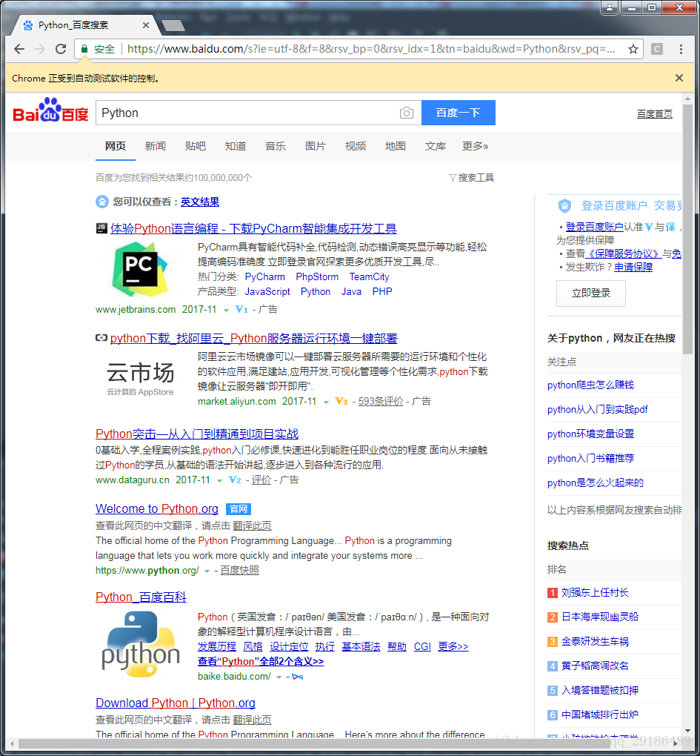Image resolution: width=700 pixels, height=756 pixels.
Task: Click the 云市场 AppStore thumbnail
Action: point(140,379)
